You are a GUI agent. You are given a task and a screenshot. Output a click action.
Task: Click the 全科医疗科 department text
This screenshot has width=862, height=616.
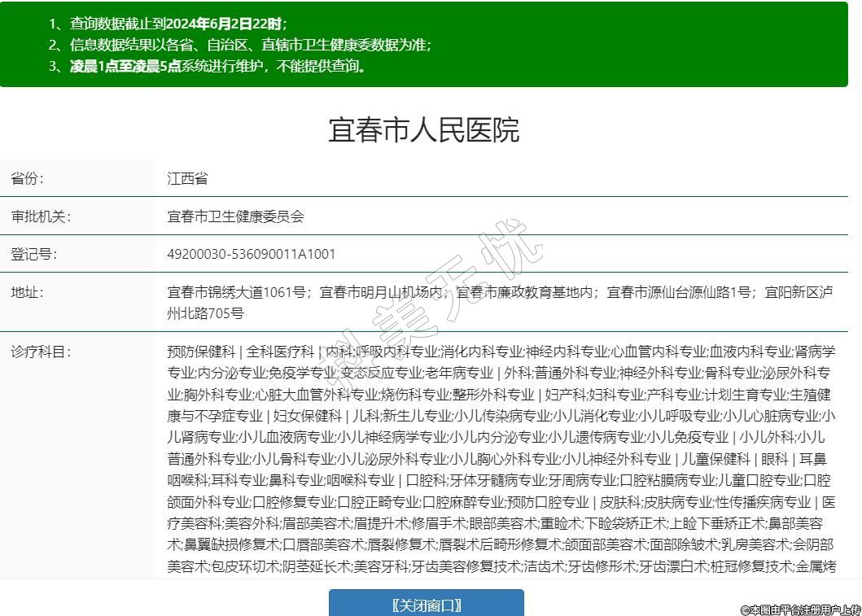tap(280, 352)
